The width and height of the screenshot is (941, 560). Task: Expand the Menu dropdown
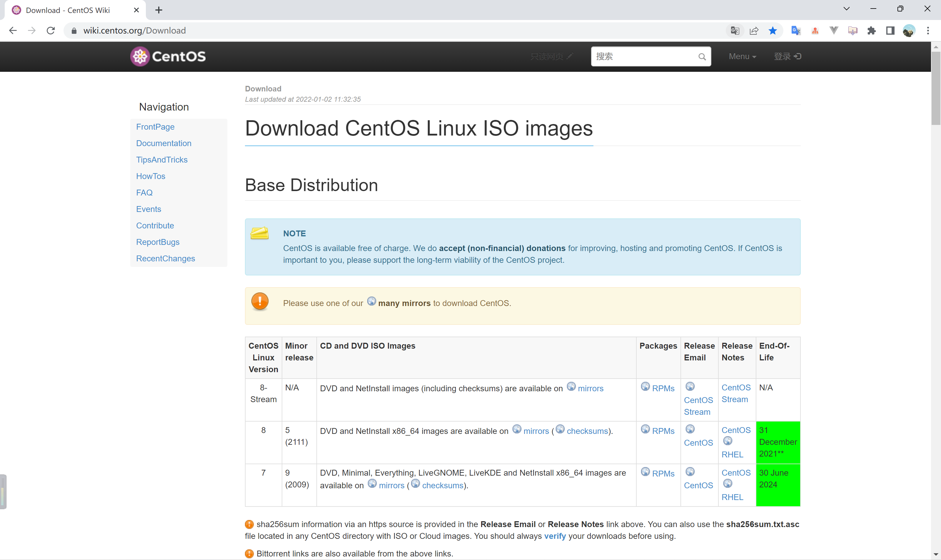pos(743,57)
